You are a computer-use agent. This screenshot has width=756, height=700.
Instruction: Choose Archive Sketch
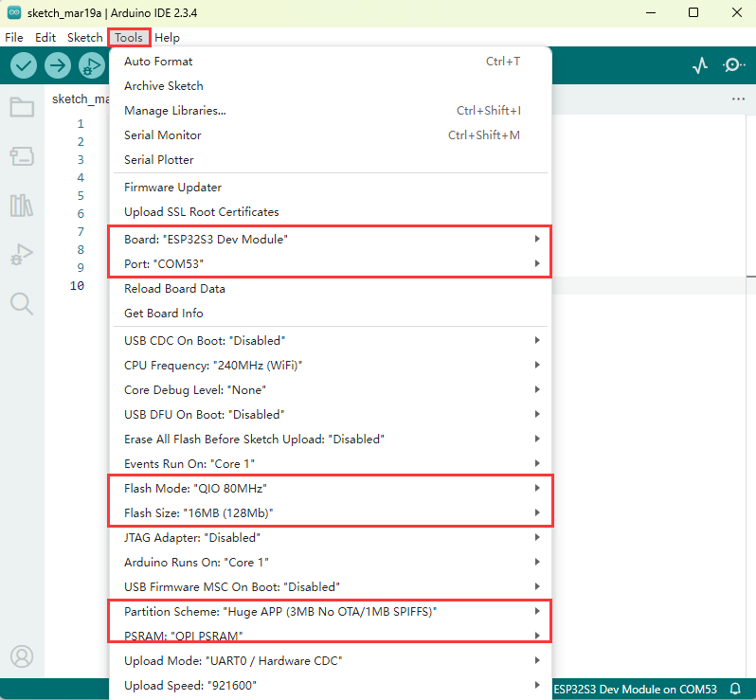pyautogui.click(x=331, y=86)
